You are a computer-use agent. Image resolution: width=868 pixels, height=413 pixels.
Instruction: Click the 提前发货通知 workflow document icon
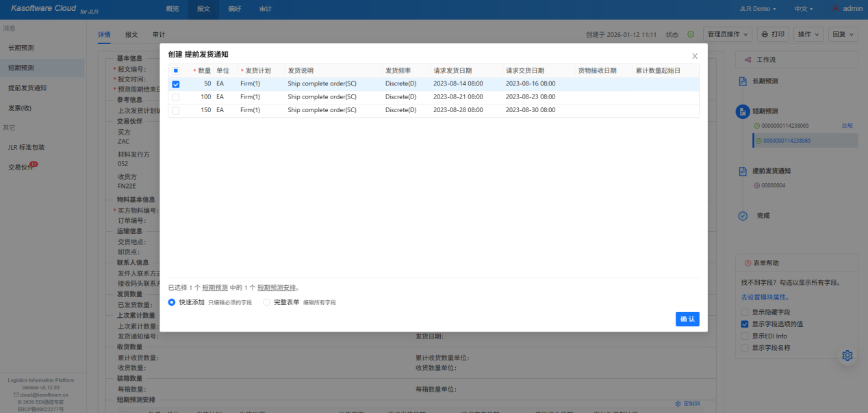[x=743, y=171]
